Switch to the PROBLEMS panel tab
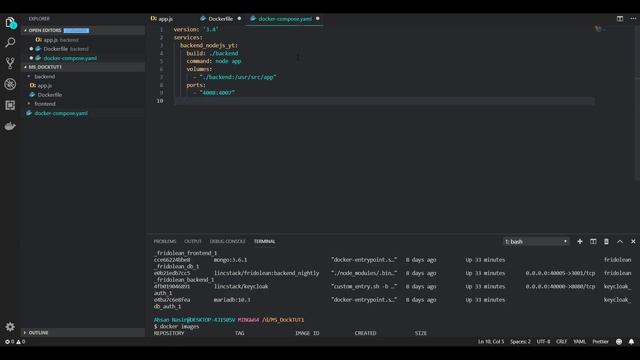640x360 pixels. [165, 242]
